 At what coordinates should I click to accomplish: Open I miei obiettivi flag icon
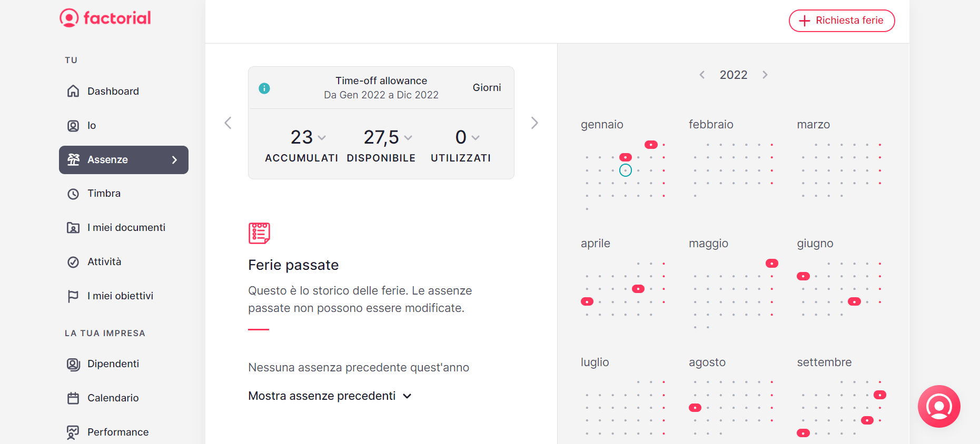point(73,296)
